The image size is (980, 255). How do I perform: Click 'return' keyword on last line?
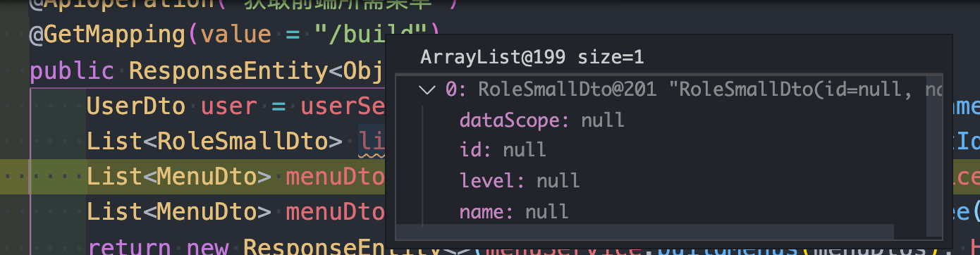129,247
